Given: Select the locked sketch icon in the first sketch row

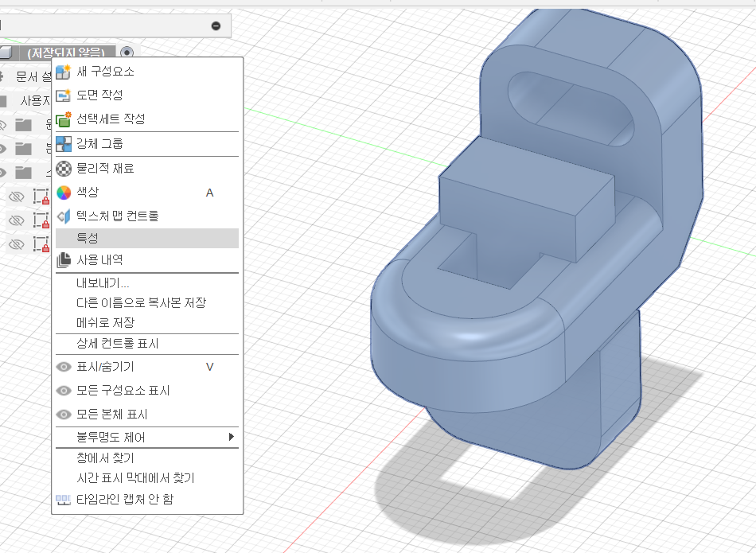Looking at the screenshot, I should tap(41, 197).
